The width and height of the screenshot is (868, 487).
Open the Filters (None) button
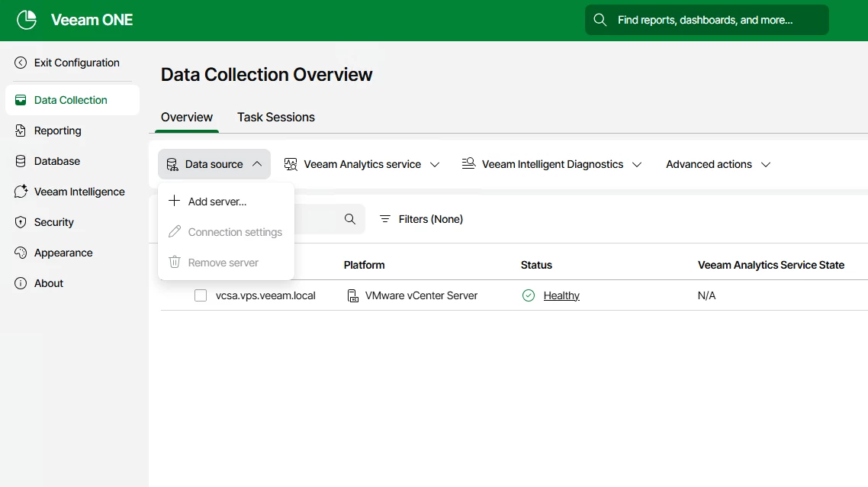pos(421,219)
